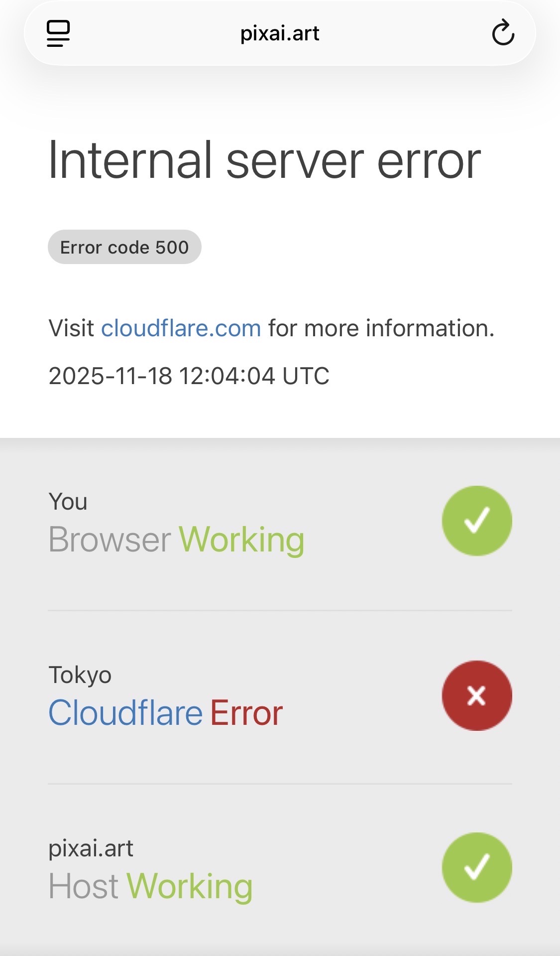Click the red Error status text

[x=246, y=712]
